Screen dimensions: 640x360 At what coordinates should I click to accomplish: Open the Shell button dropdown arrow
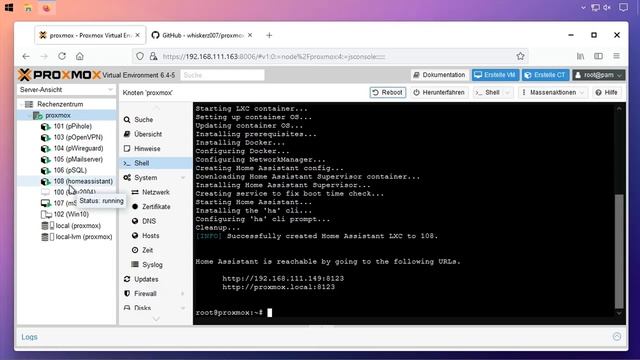click(507, 93)
